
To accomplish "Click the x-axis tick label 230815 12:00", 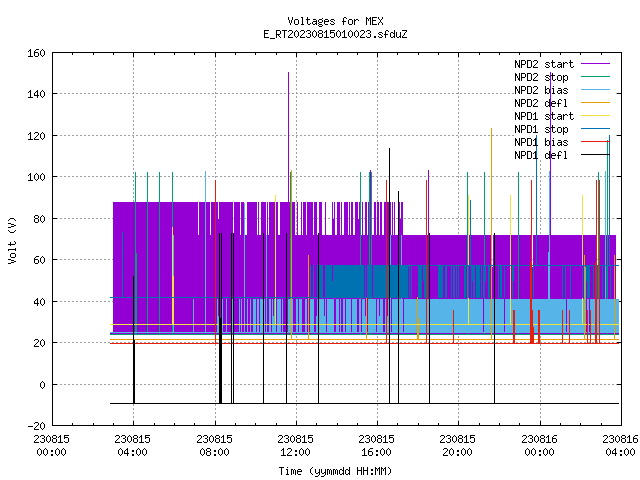I will 296,446.
